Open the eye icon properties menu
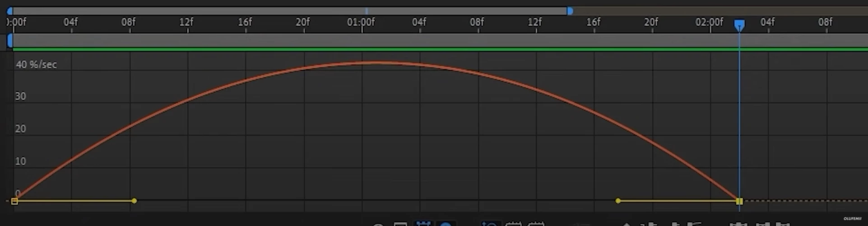 click(378, 225)
